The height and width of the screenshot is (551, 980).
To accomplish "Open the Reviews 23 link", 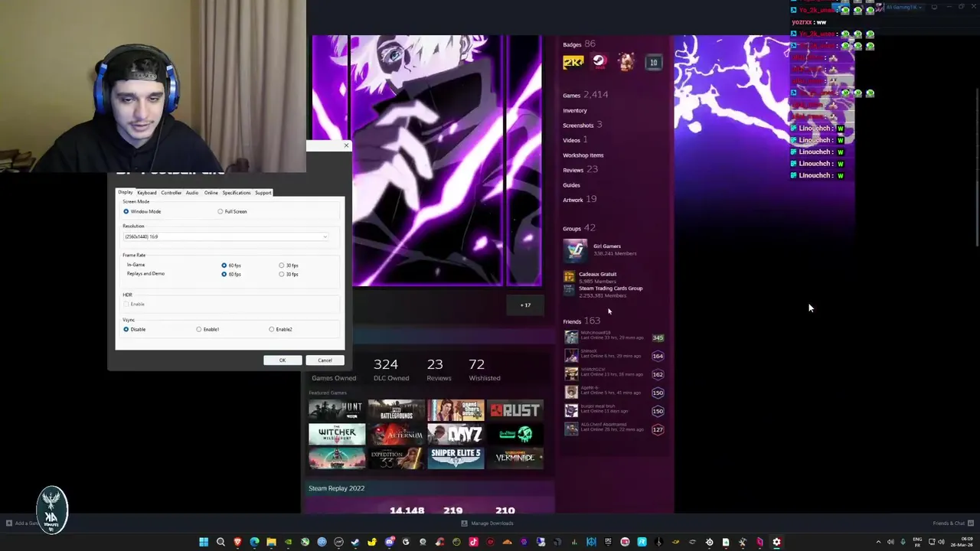I will point(580,170).
